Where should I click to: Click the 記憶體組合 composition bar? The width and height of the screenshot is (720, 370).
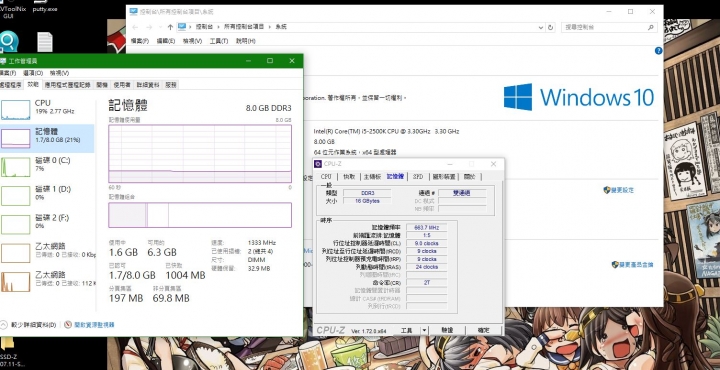pyautogui.click(x=200, y=215)
